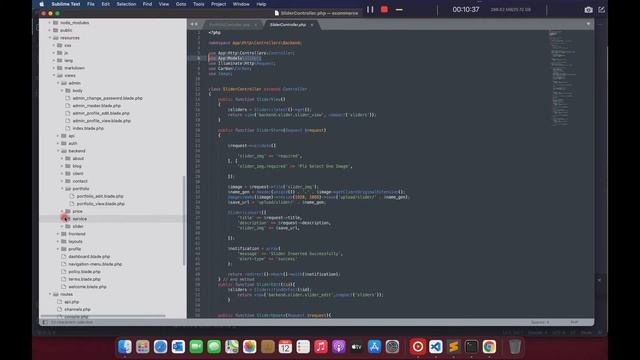Open Launchpad from the dock
This screenshot has width=640, height=360.
coord(142,347)
